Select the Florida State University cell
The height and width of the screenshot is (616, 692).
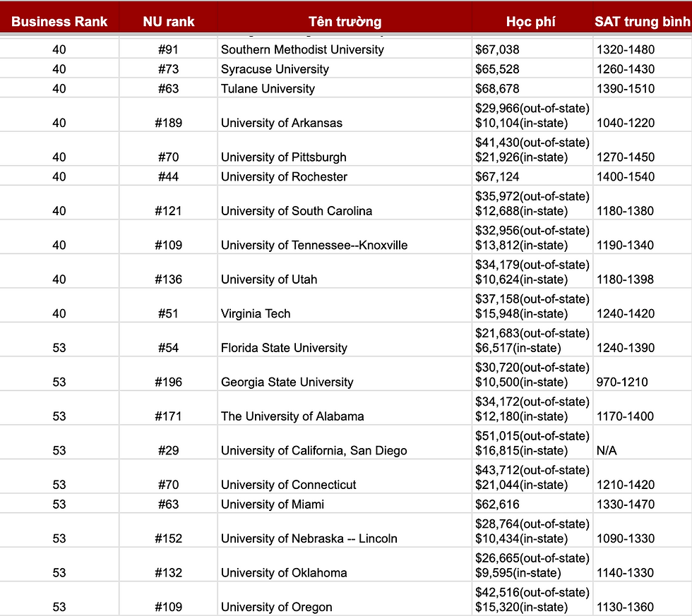[x=345, y=340]
